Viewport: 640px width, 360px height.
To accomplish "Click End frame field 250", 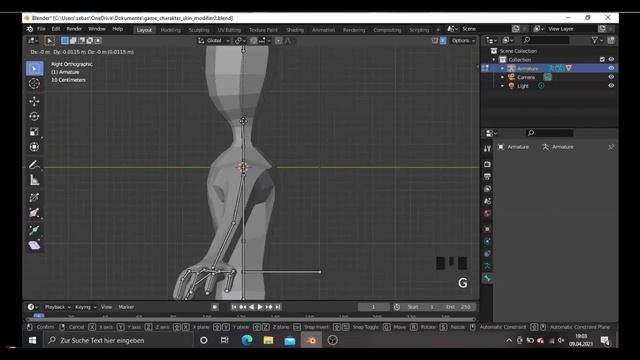I will pyautogui.click(x=458, y=307).
